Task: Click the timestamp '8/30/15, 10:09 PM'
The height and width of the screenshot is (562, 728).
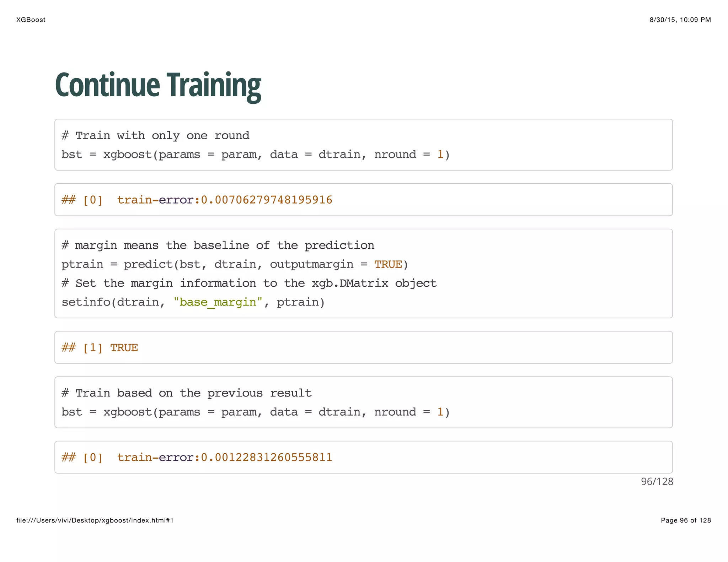Action: pos(680,20)
